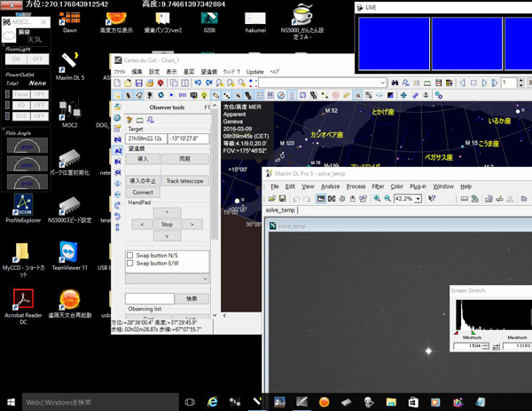
Task: Open the Process menu in MaxIm DL
Action: [356, 186]
